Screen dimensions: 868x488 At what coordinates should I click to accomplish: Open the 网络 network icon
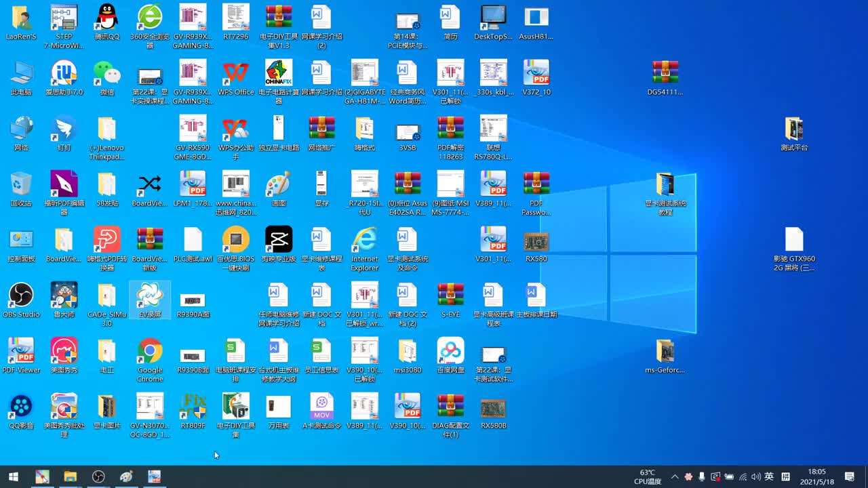21,134
